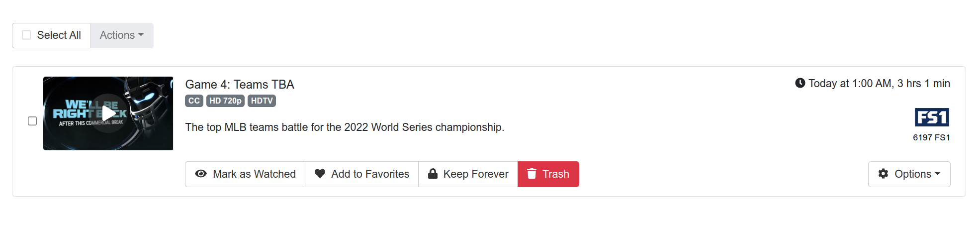Screen dimensions: 980x227
Task: Click the trash can icon
Action: coord(532,174)
